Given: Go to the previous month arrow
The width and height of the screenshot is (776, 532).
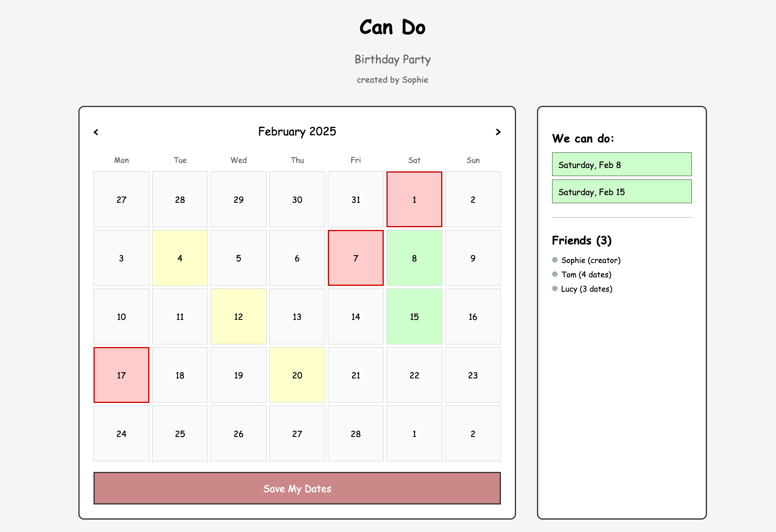Looking at the screenshot, I should click(x=96, y=132).
